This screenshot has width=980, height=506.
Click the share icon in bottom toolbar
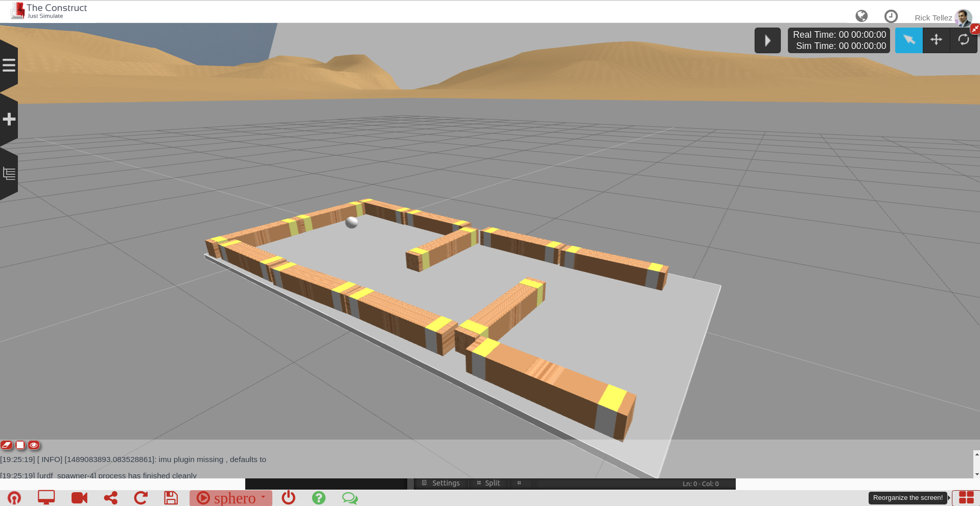pyautogui.click(x=110, y=498)
